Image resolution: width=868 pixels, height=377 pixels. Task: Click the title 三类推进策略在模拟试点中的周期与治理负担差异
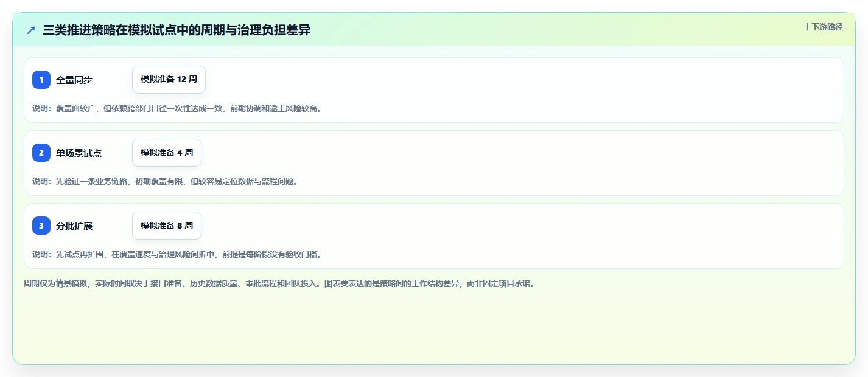[177, 30]
